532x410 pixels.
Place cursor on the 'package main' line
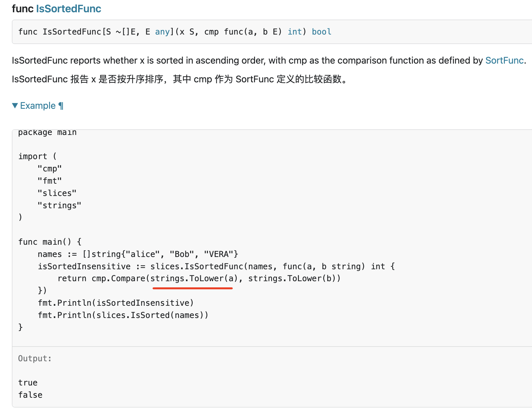47,132
